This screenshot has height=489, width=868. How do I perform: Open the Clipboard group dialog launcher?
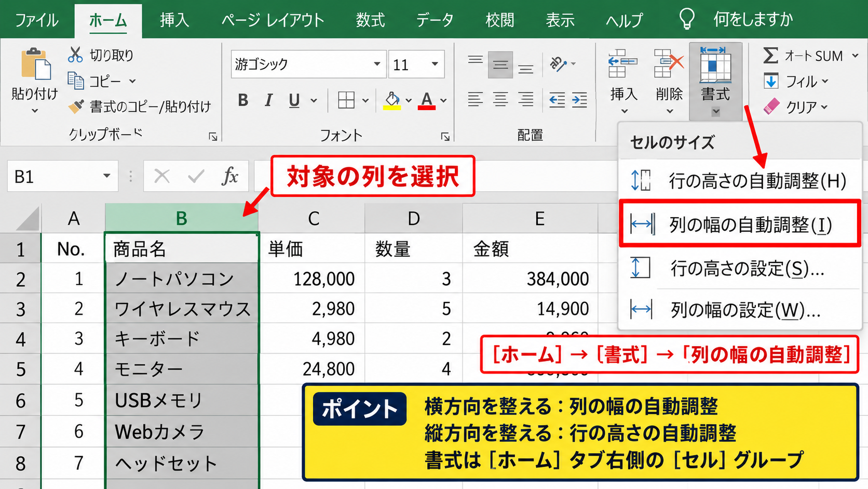(213, 136)
